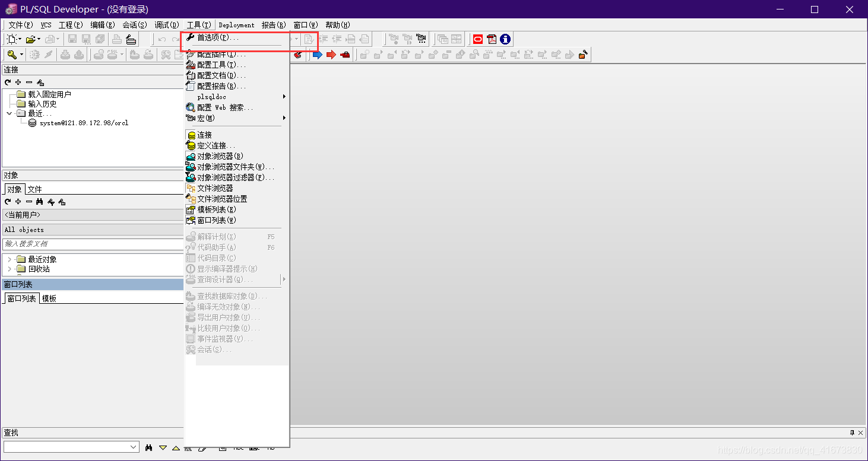868x461 pixels.
Task: Choose 文件浏览器位置 menu entry
Action: click(x=237, y=199)
